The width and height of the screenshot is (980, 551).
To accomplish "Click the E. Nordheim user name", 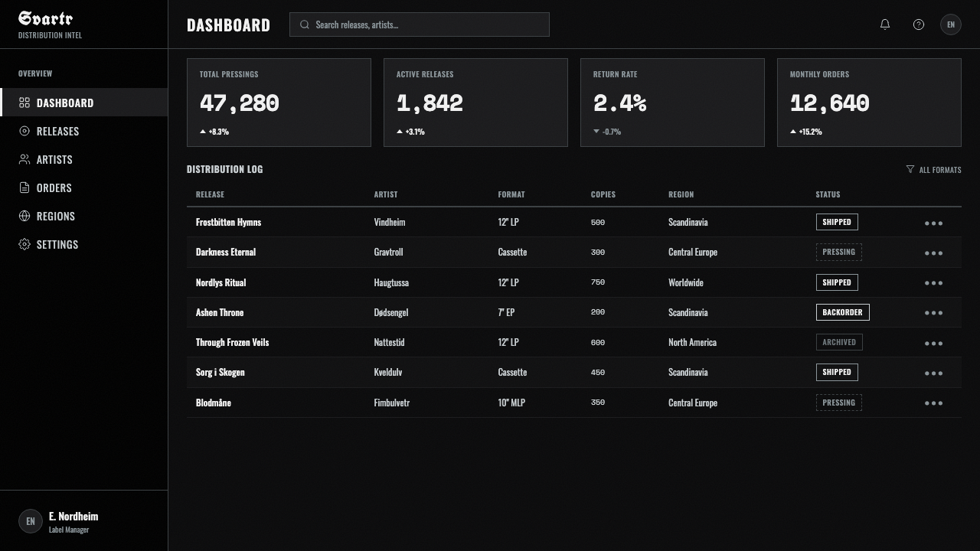I will 73,516.
